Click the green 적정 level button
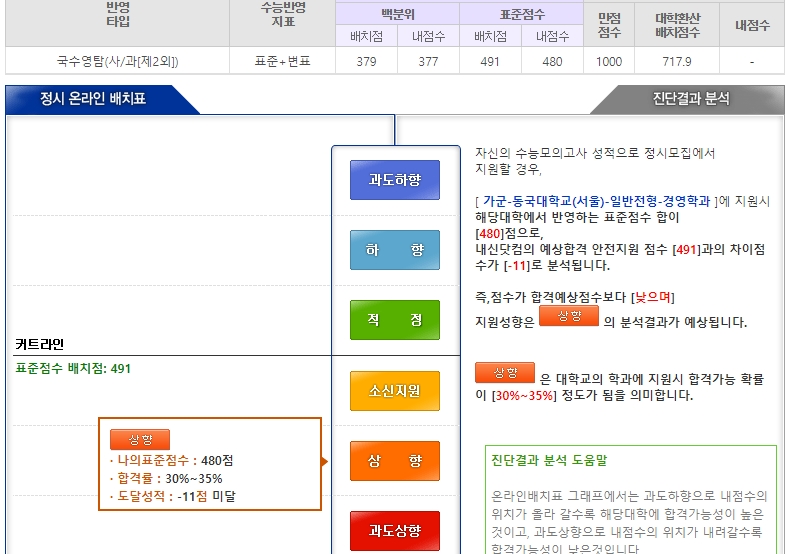 point(394,320)
